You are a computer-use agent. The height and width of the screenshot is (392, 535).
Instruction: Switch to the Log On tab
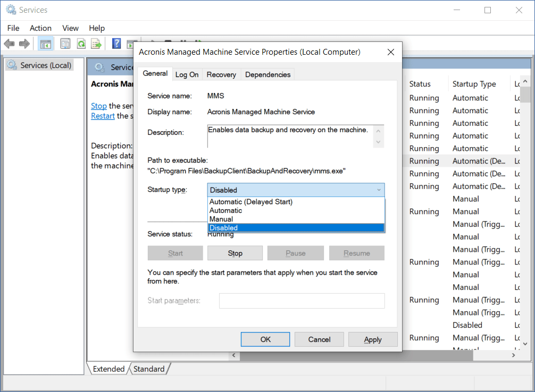click(x=187, y=75)
